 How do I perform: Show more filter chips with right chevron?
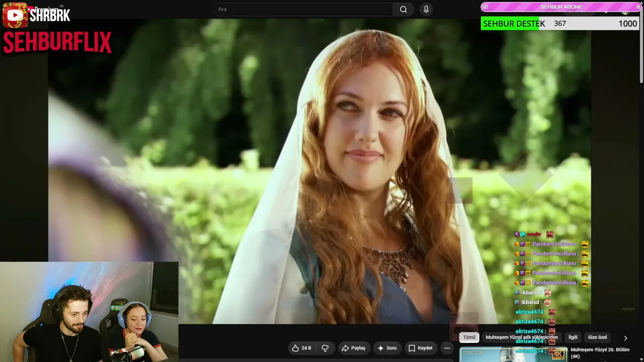(x=625, y=338)
